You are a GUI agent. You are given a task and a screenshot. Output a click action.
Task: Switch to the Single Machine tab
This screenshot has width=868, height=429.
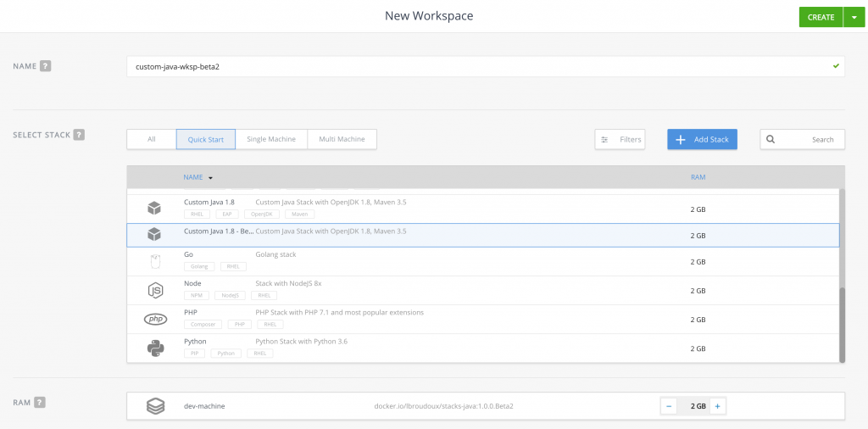pos(271,139)
